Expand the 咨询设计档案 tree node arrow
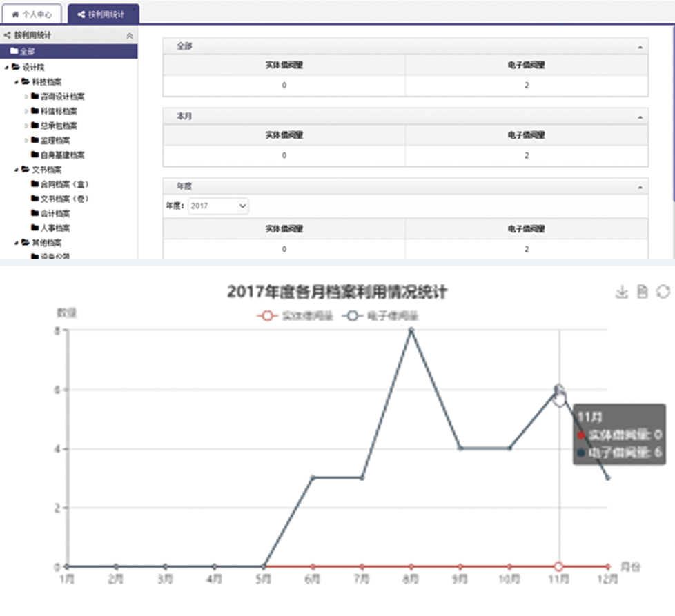Image resolution: width=675 pixels, height=616 pixels. [26, 97]
